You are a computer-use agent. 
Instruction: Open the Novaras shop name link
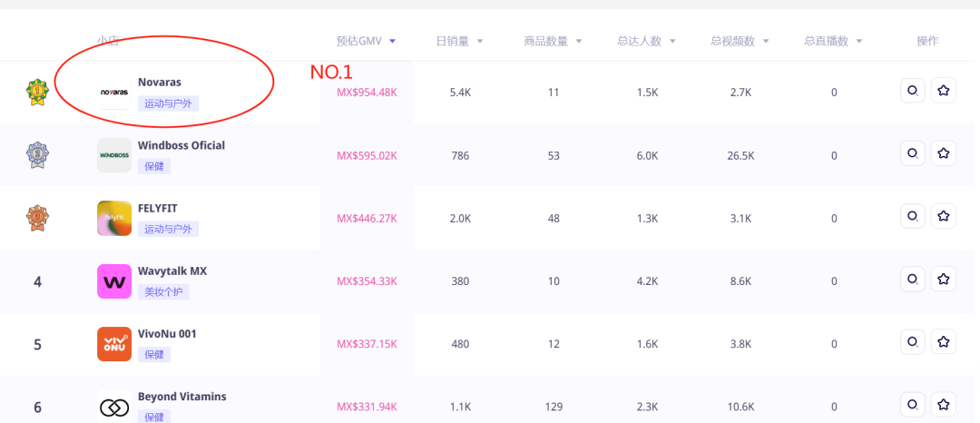pyautogui.click(x=160, y=83)
